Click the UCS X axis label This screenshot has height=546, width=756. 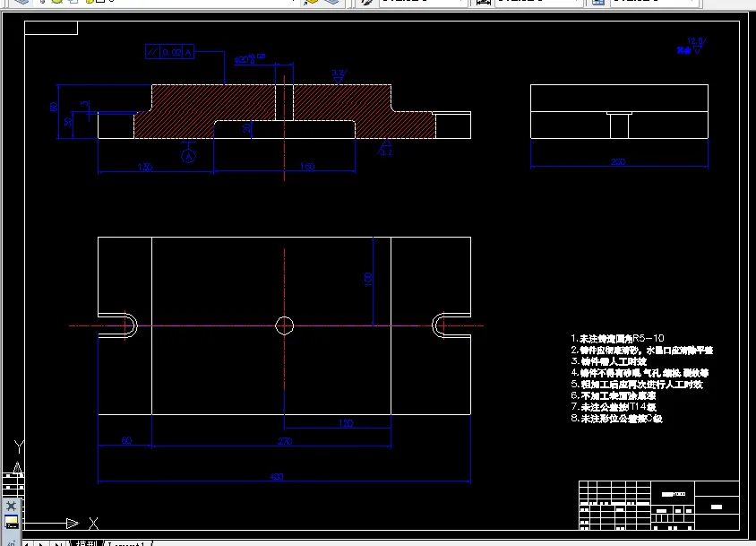pos(93,524)
